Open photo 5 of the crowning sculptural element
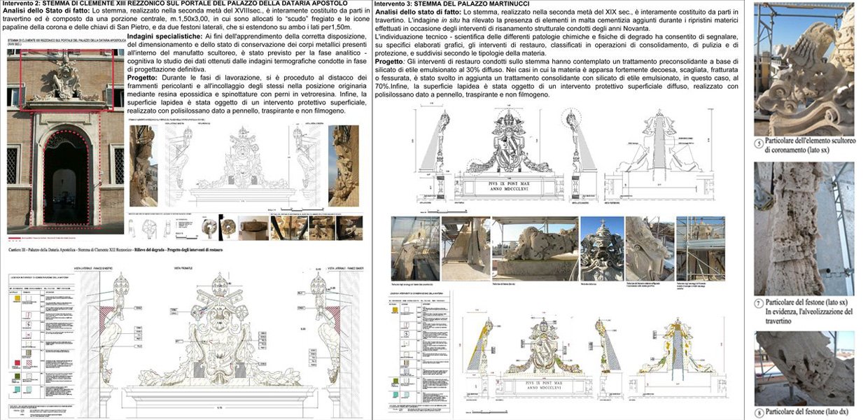 [804, 69]
